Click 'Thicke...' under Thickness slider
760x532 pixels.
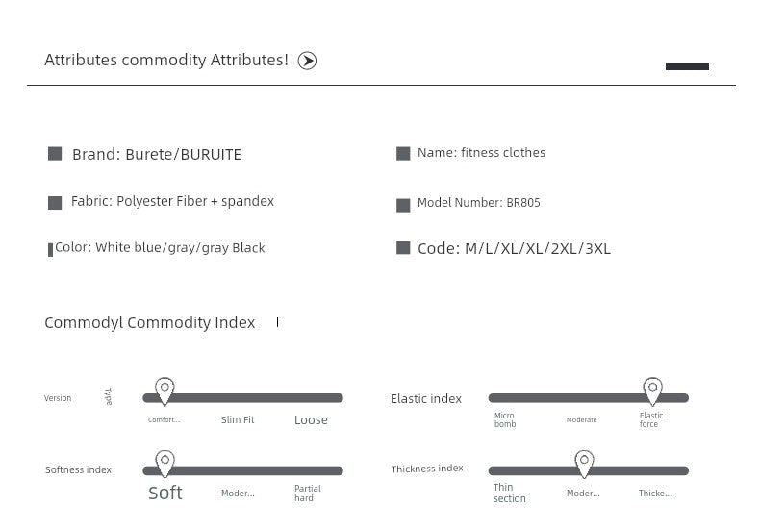[655, 494]
